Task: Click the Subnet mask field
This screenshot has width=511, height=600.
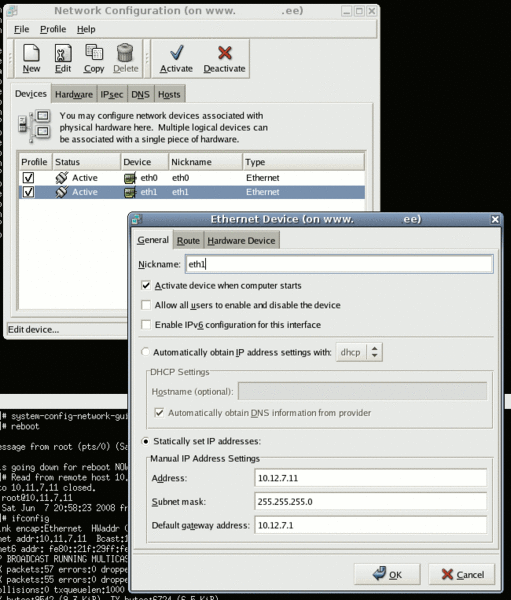Action: click(371, 501)
